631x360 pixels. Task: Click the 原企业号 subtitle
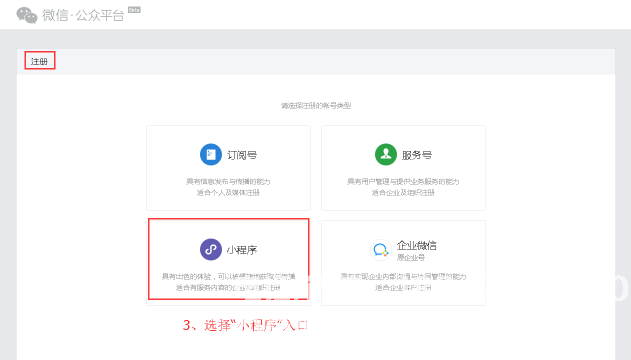[x=411, y=257]
